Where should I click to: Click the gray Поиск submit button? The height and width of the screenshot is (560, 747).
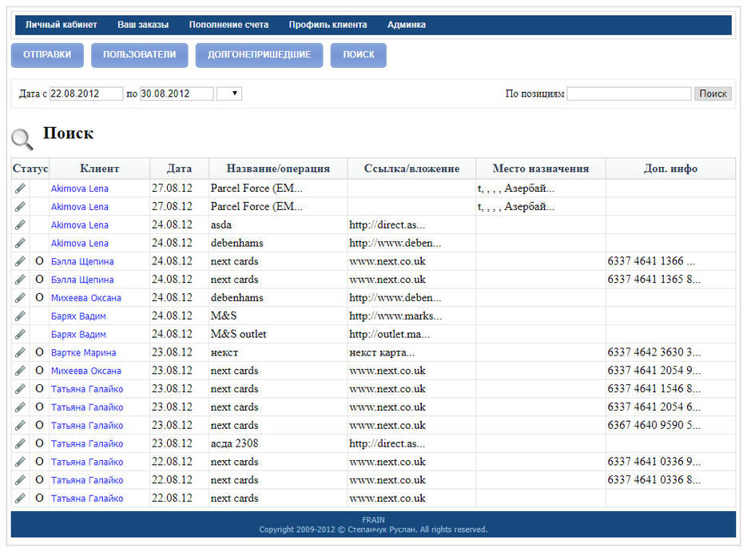click(713, 93)
